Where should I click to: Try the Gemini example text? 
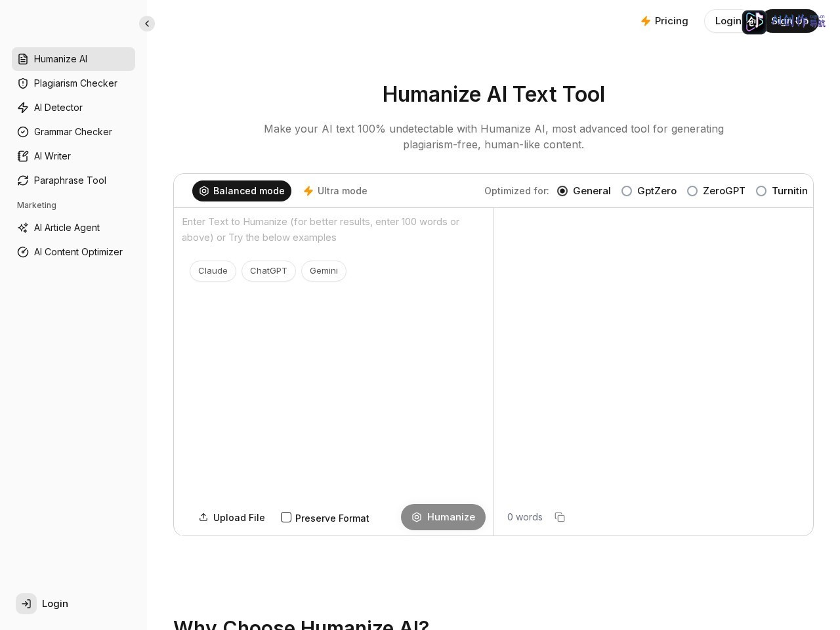coord(324,271)
